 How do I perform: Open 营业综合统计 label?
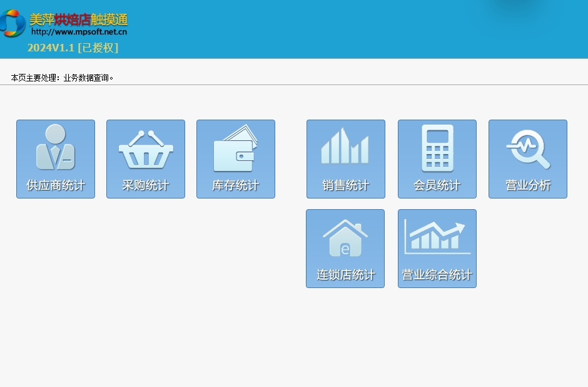437,276
